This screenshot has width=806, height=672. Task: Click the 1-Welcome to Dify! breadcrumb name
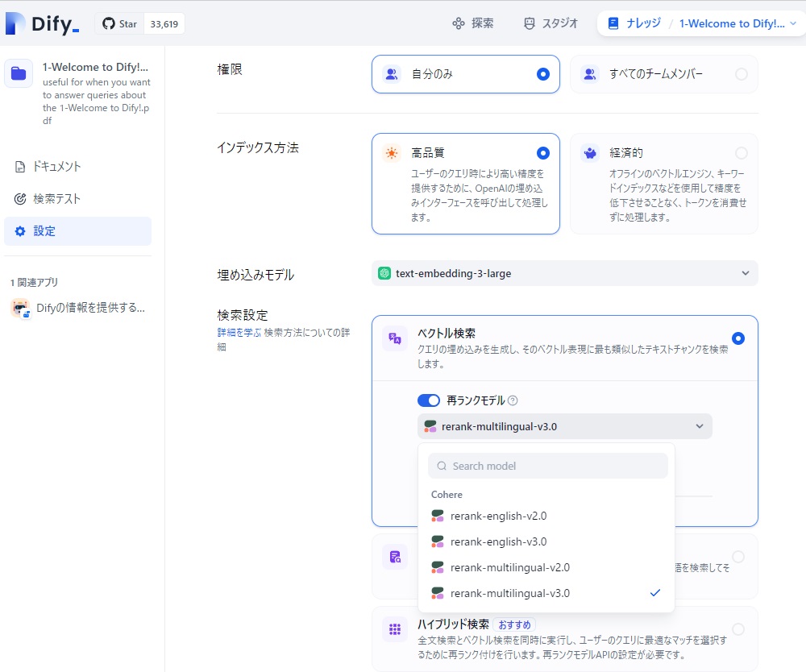tap(732, 23)
